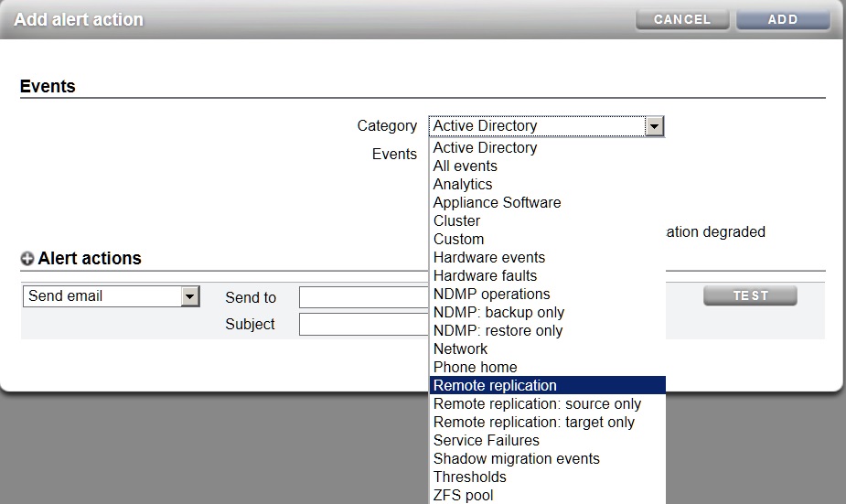Select Cluster category option
Image resolution: width=846 pixels, height=504 pixels.
click(x=548, y=220)
